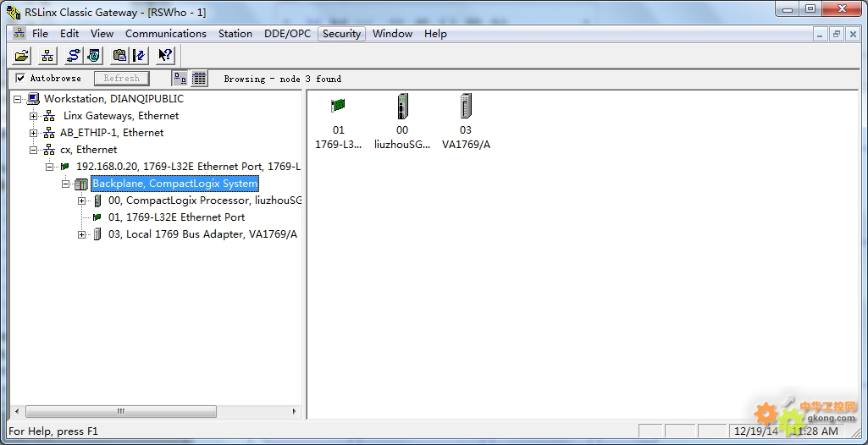Select cx, Ethernet tree label
Viewport: 868px width, 445px height.
tap(89, 150)
